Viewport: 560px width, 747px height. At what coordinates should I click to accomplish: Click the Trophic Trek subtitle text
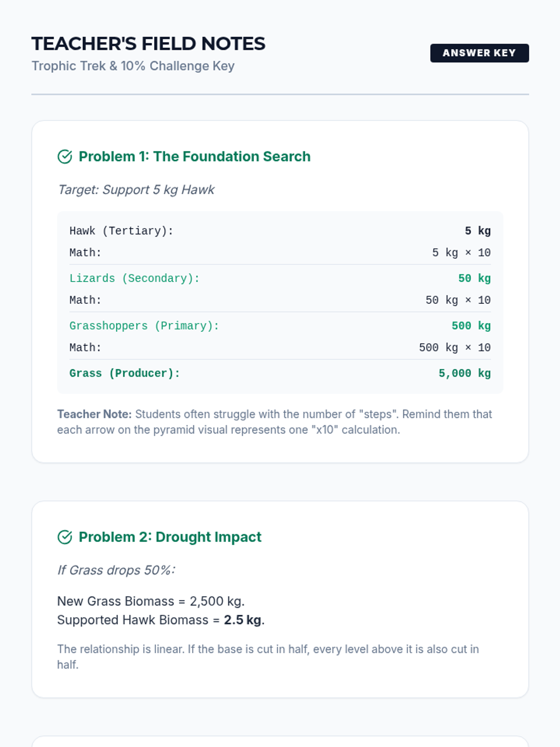pyautogui.click(x=133, y=66)
